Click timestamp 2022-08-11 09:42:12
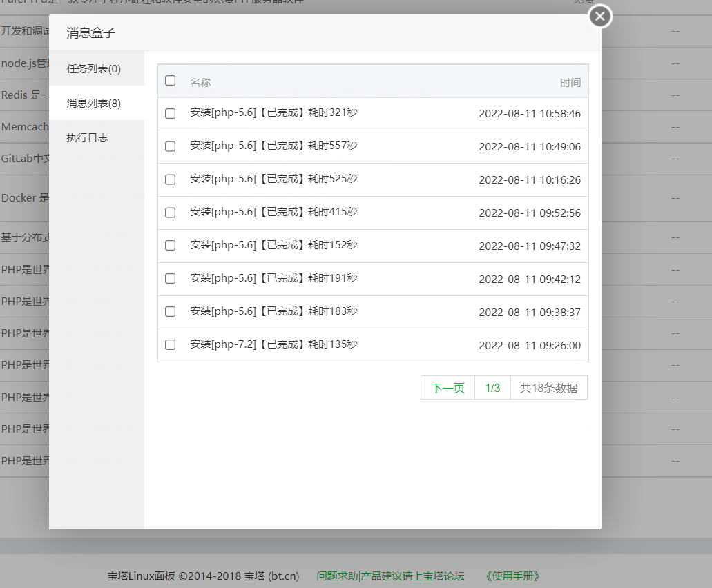 click(530, 279)
